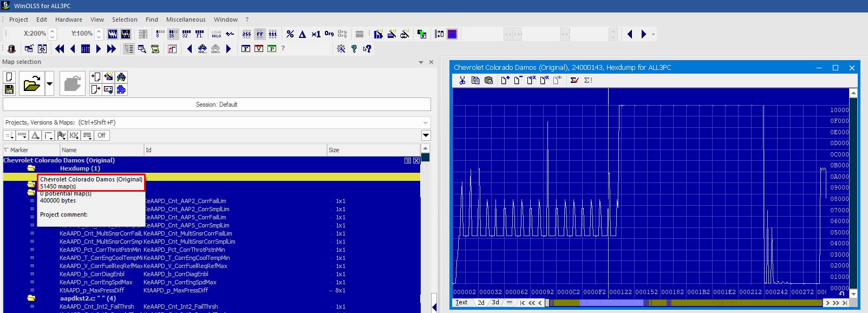
Task: Sort by the Size column header
Action: tap(373, 150)
